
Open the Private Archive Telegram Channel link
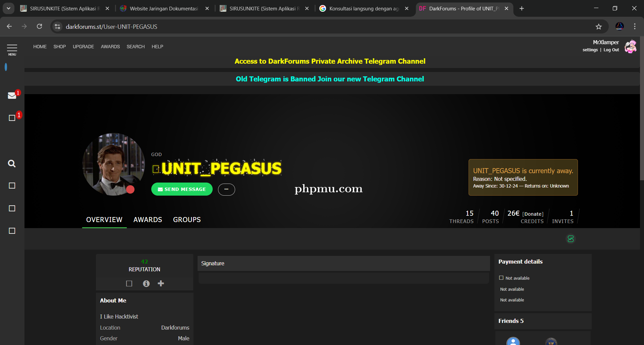[x=330, y=61]
